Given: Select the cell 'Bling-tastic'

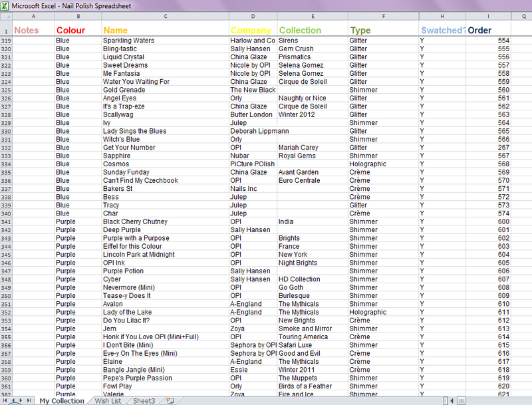Looking at the screenshot, I should pos(165,49).
